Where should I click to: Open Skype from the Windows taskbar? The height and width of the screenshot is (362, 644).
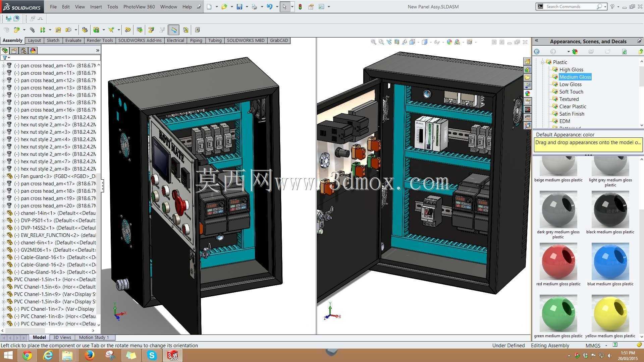point(152,355)
